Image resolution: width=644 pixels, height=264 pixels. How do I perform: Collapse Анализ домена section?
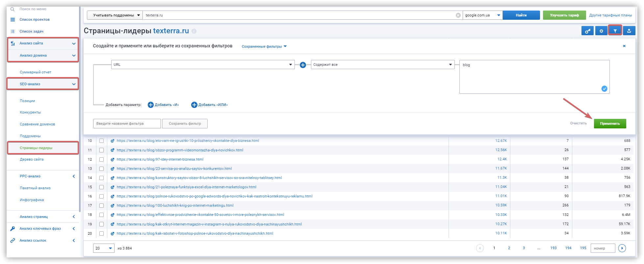point(74,56)
